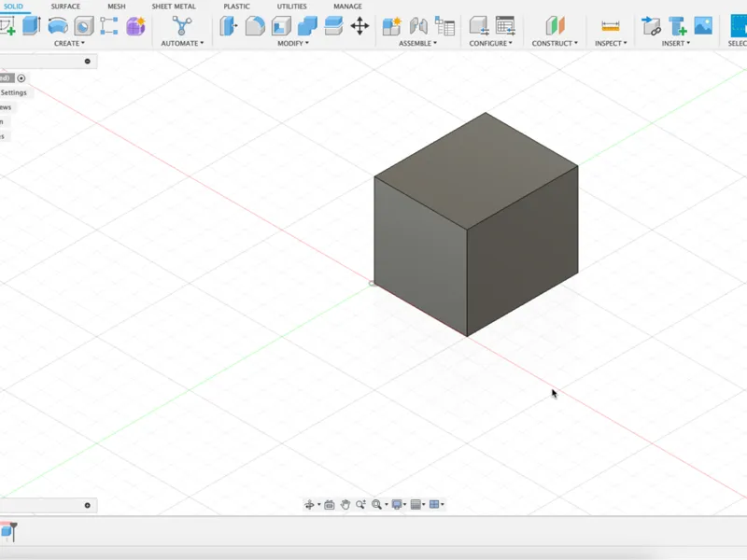Screen dimensions: 747x560
Task: Click the purple Create Form icon
Action: (x=135, y=26)
